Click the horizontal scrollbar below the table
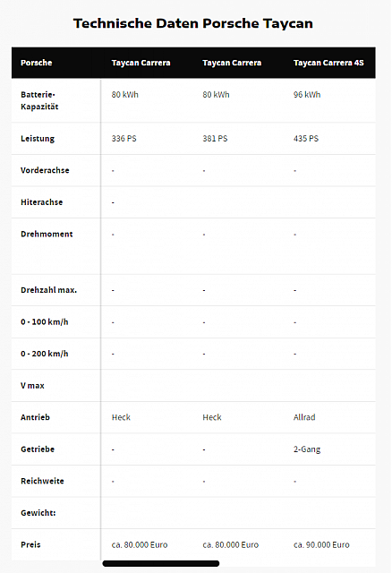This screenshot has height=573, width=392. [x=161, y=563]
